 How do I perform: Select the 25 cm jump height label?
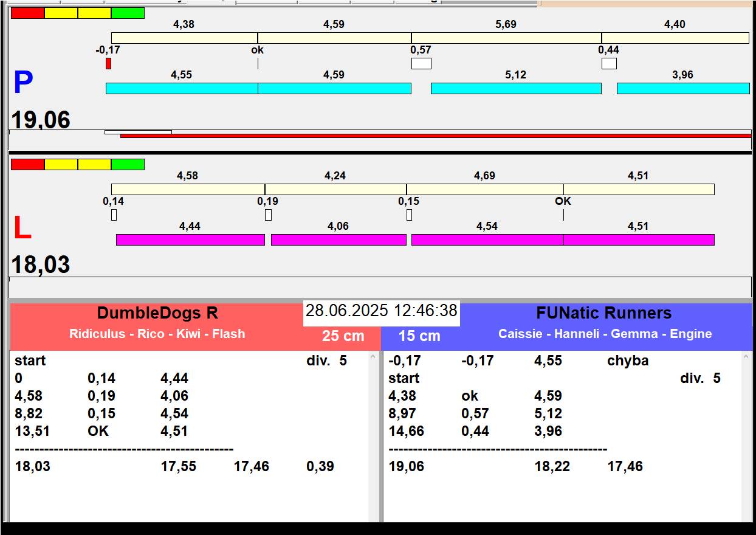(343, 336)
